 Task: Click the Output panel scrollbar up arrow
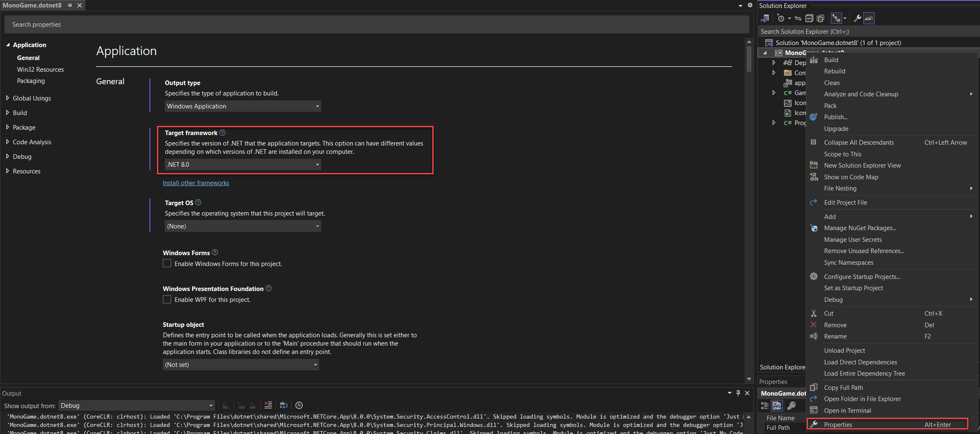click(749, 416)
